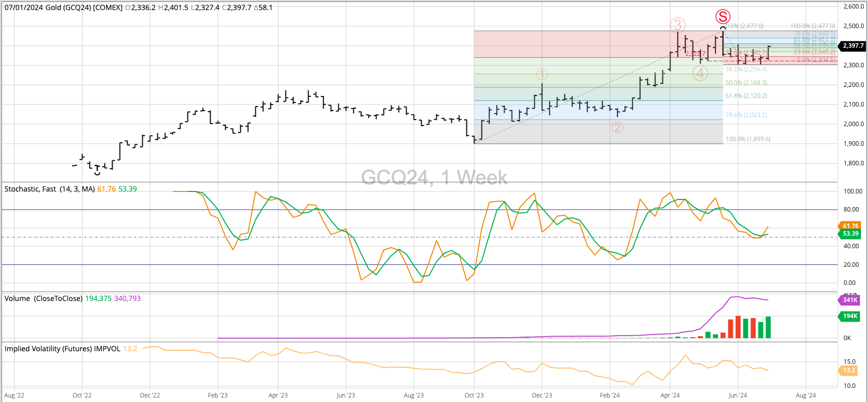Click the orange 61.76 stochastic value tag
Viewport: 868px width, 402px height.
850,226
